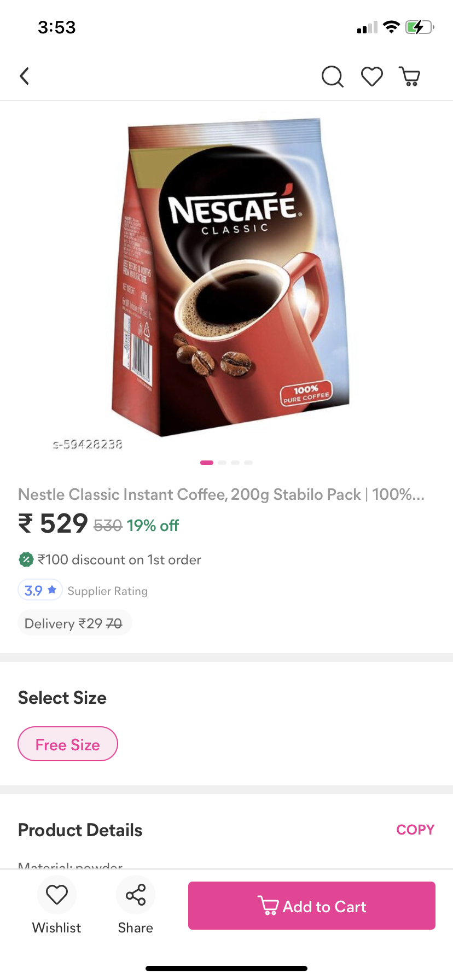This screenshot has width=453, height=980.
Task: Open the shopping cart icon at top
Action: pos(410,77)
